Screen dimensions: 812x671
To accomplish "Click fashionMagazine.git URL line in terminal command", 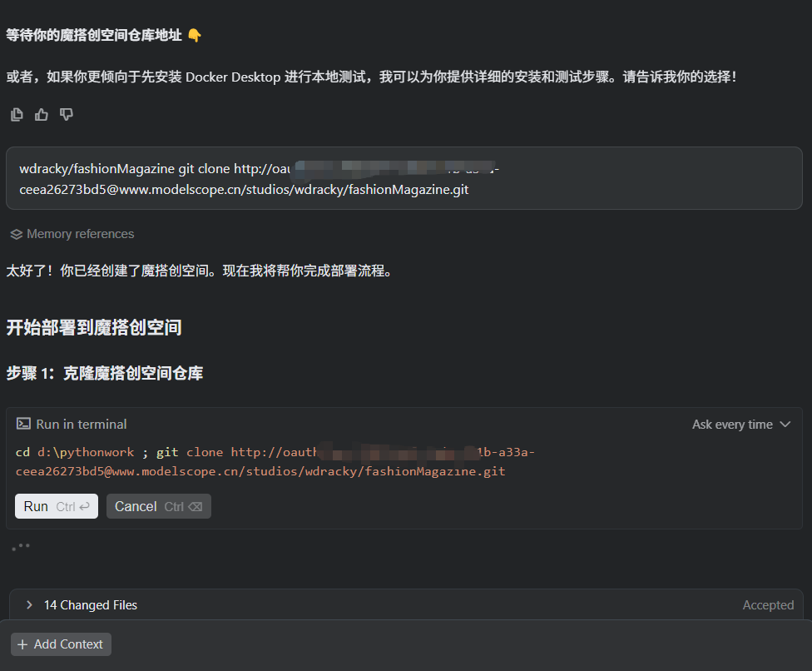I will point(260,471).
